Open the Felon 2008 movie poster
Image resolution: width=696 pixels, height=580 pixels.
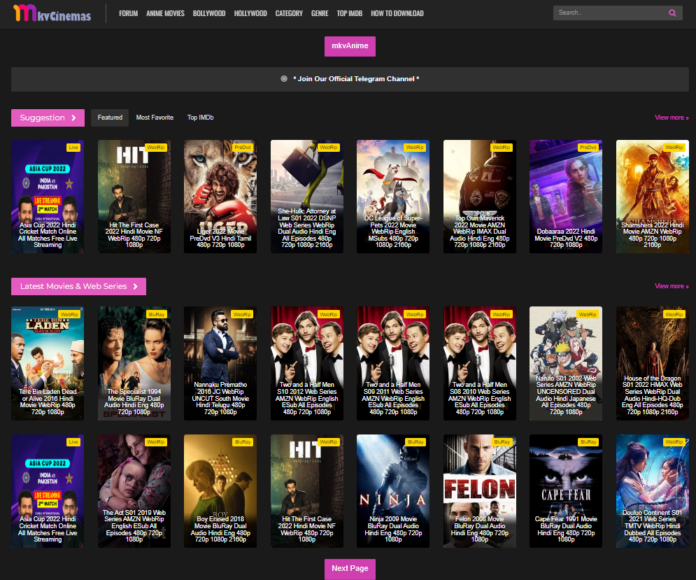pos(479,491)
